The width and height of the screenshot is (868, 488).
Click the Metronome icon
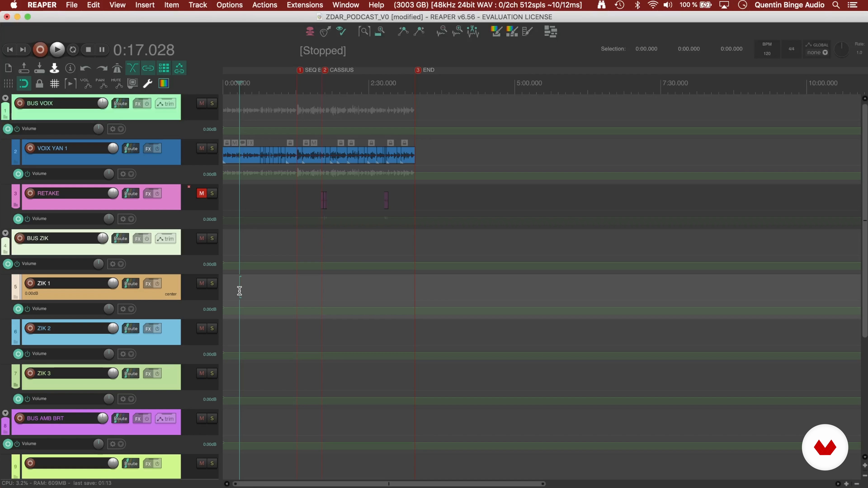(117, 68)
